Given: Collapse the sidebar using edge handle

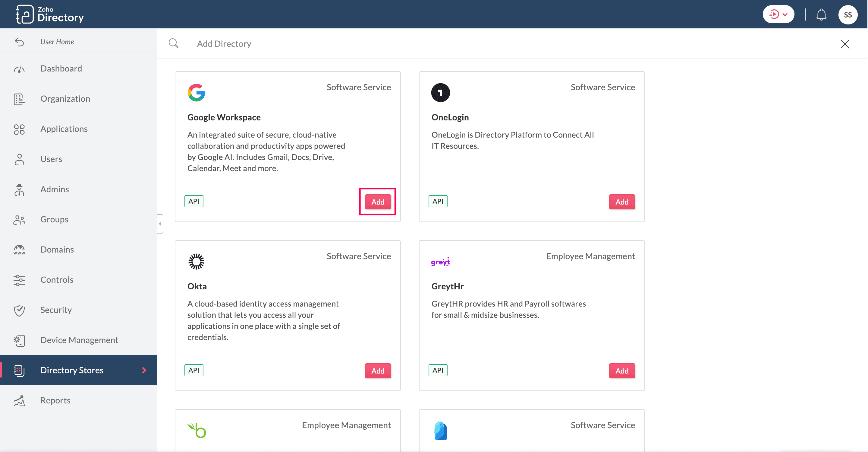Looking at the screenshot, I should [160, 224].
